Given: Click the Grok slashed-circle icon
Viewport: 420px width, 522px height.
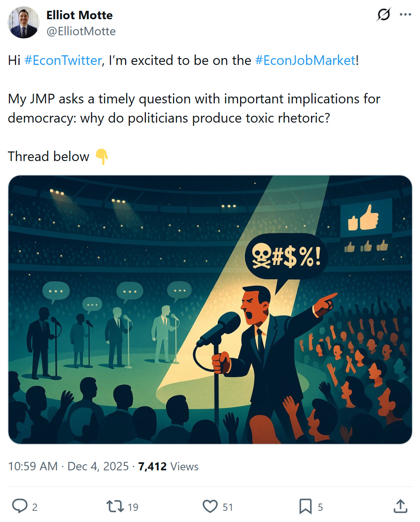Looking at the screenshot, I should [x=384, y=15].
